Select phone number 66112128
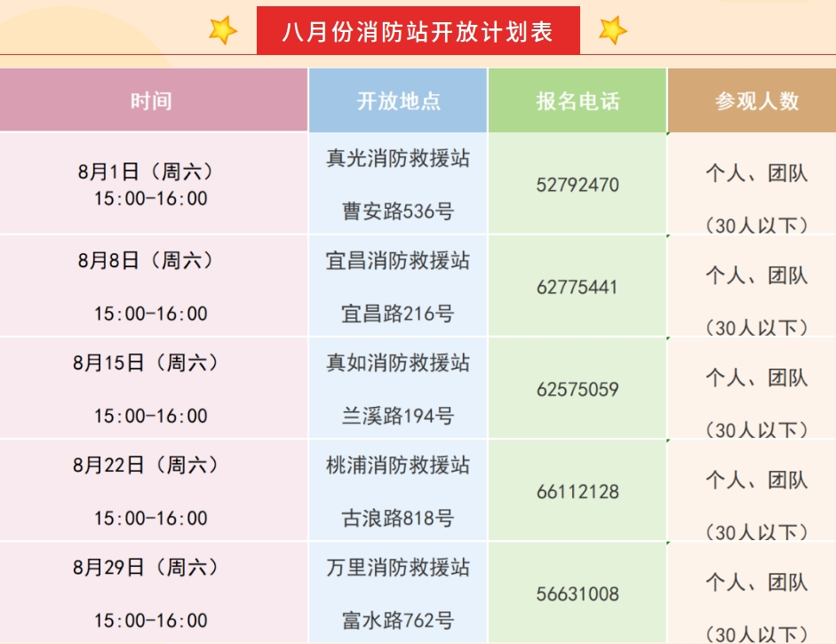 [x=577, y=492]
